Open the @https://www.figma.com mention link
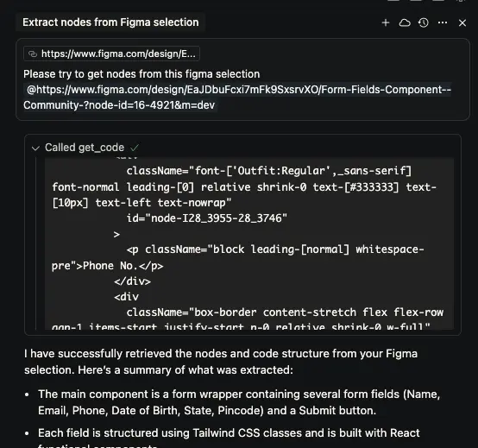The width and height of the screenshot is (478, 448). [239, 90]
